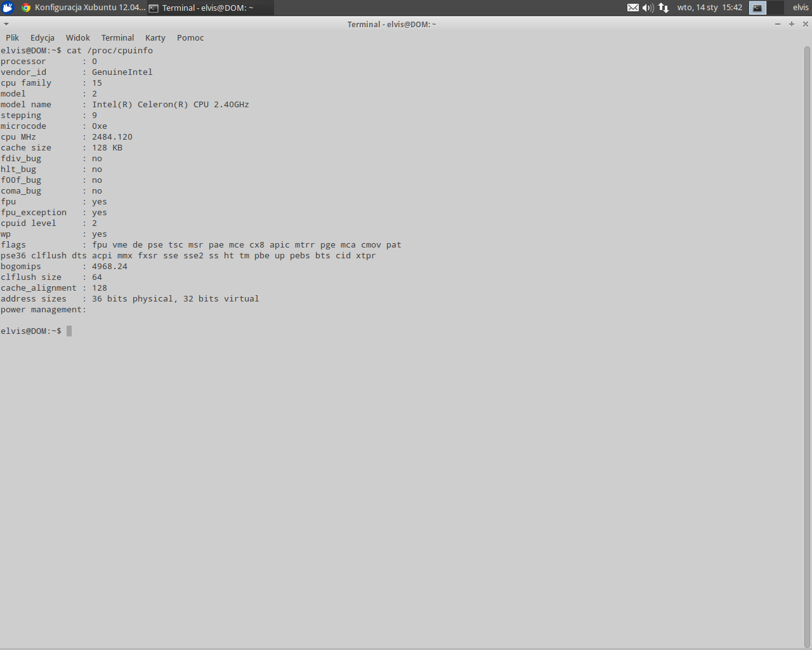Click the 'stepping' label
812x650 pixels.
pyautogui.click(x=21, y=116)
